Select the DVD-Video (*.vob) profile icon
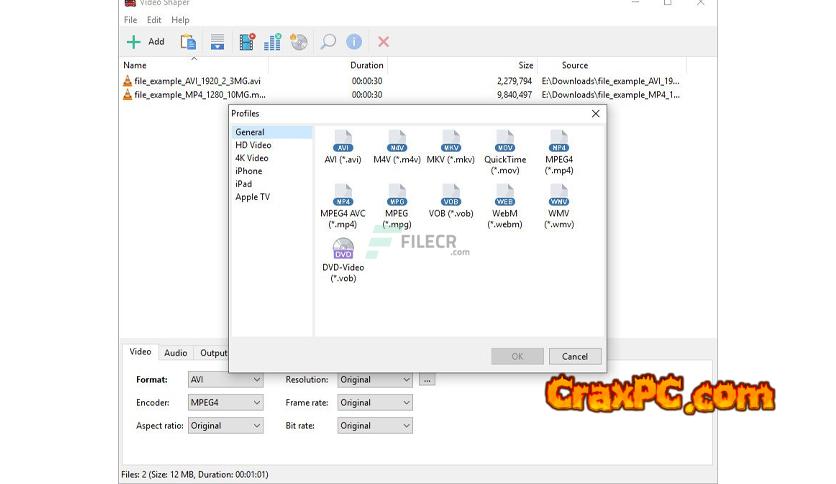The image size is (836, 484). click(343, 249)
